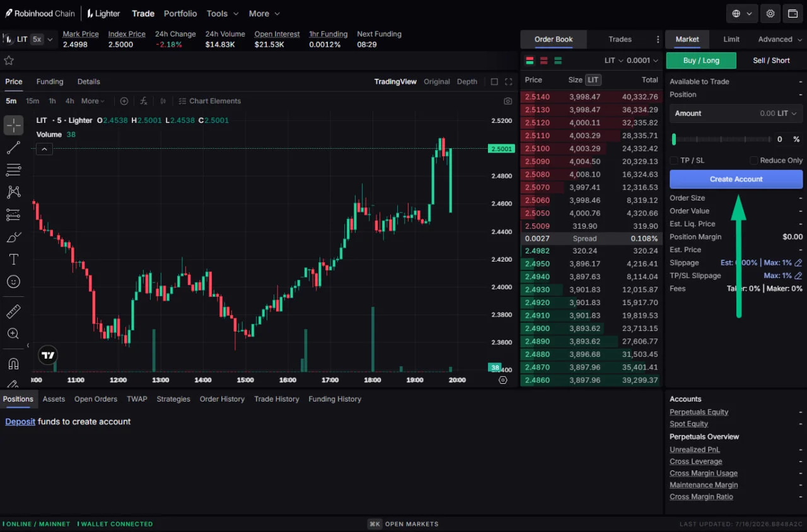Switch chart view to Depth
The image size is (807, 532).
(467, 82)
